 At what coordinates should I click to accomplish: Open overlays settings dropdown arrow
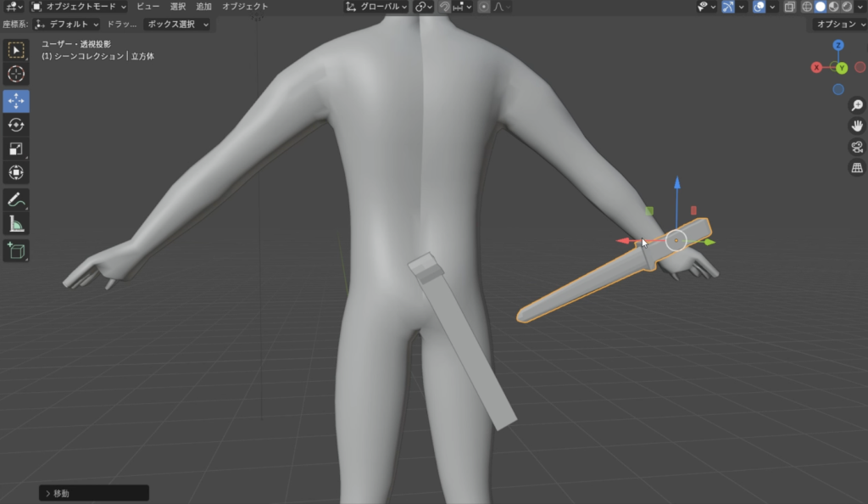(772, 7)
